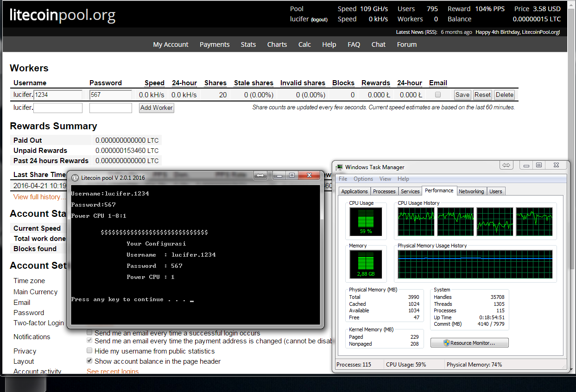Click Processes: 115 status bar entry
576x392 pixels.
coord(354,365)
